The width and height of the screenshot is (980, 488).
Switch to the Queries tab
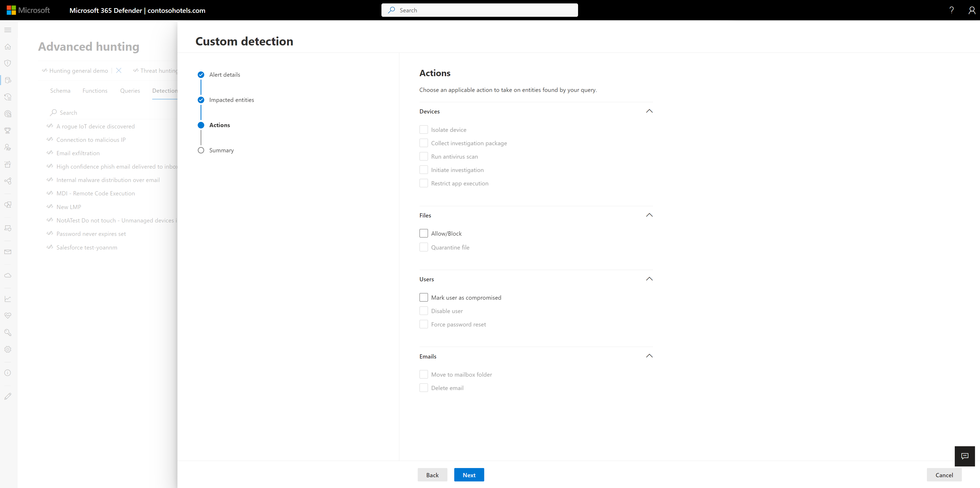pos(130,90)
